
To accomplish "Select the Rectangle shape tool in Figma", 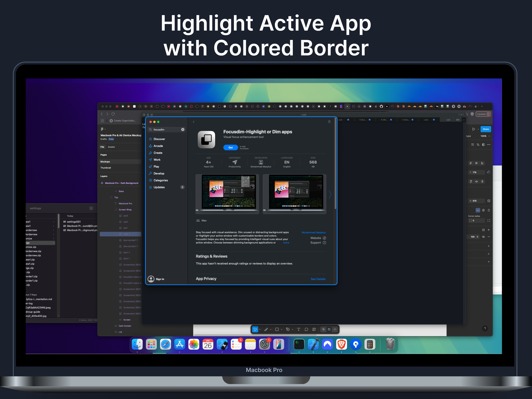I will click(x=277, y=329).
